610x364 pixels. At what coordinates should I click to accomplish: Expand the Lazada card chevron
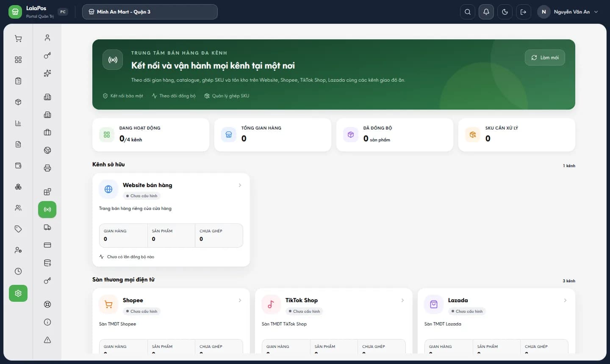point(565,301)
